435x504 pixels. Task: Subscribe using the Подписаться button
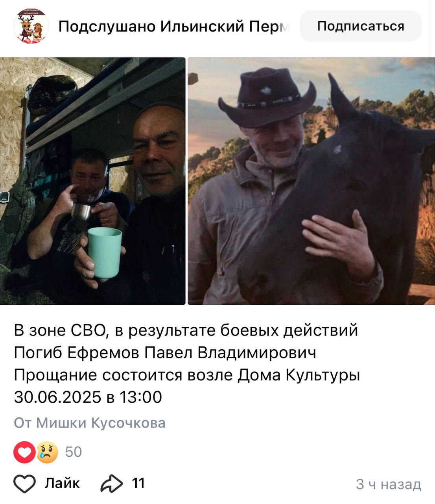tap(361, 26)
